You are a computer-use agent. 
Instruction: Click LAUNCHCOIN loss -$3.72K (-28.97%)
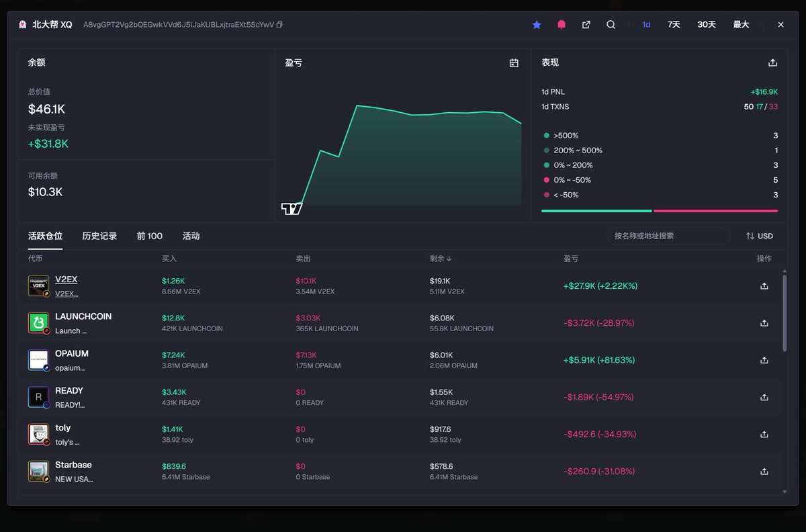tap(599, 323)
